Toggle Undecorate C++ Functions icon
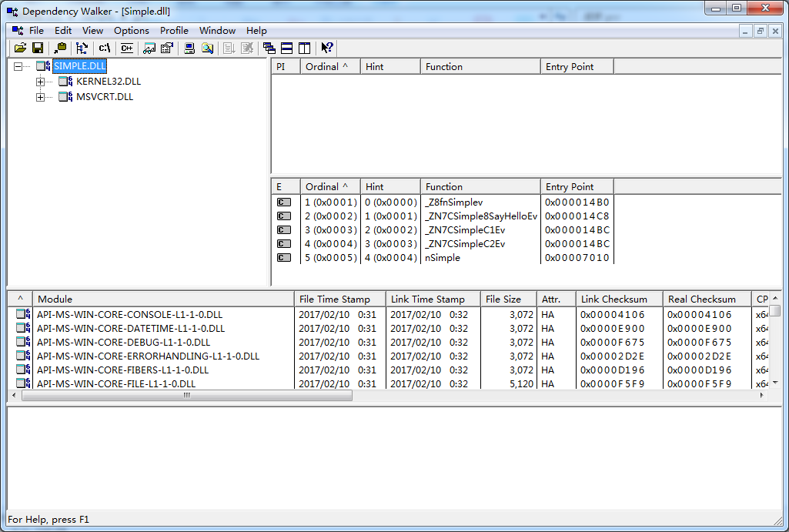This screenshot has width=789, height=532. [127, 48]
